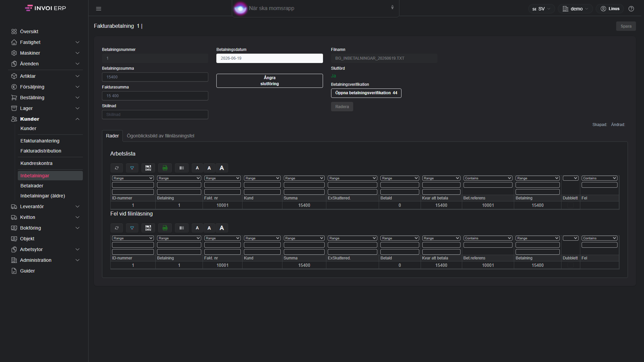
Task: Clear filters in the Arbetslista toolbar
Action: (x=132, y=168)
